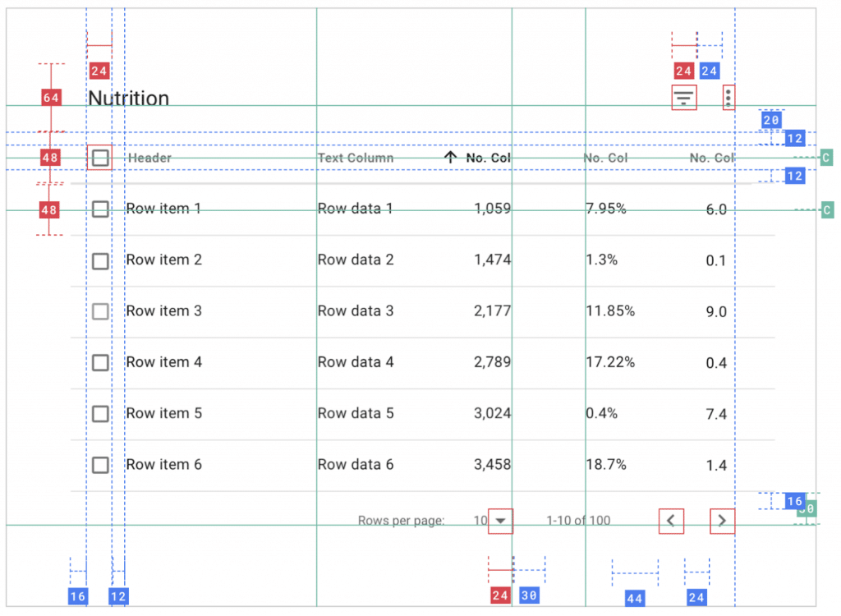Click the 6.0 value cell
Image resolution: width=841 pixels, height=616 pixels.
pyautogui.click(x=716, y=209)
